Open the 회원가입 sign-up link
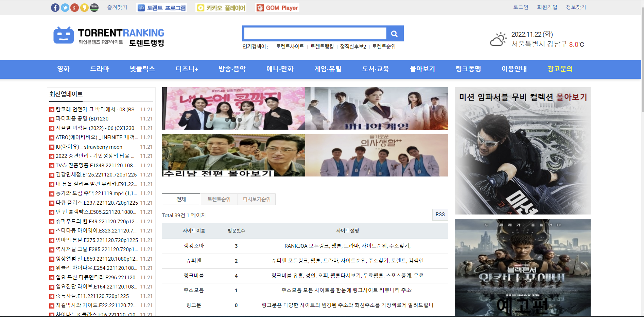644x317 pixels. (x=547, y=7)
